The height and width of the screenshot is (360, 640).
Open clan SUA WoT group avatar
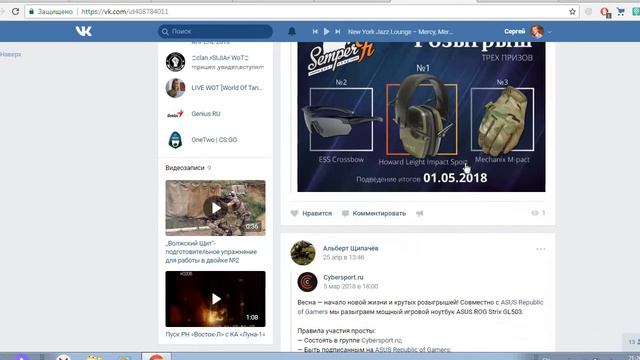coord(176,62)
